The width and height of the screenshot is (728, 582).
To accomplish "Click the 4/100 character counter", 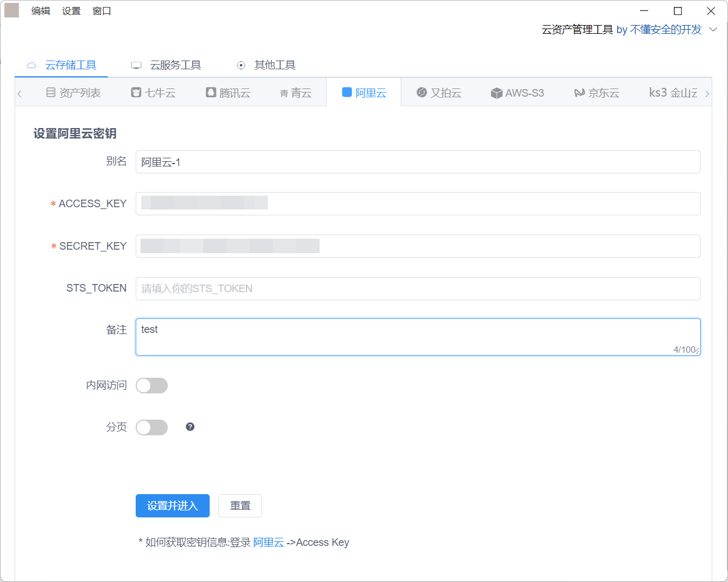I will [x=684, y=349].
